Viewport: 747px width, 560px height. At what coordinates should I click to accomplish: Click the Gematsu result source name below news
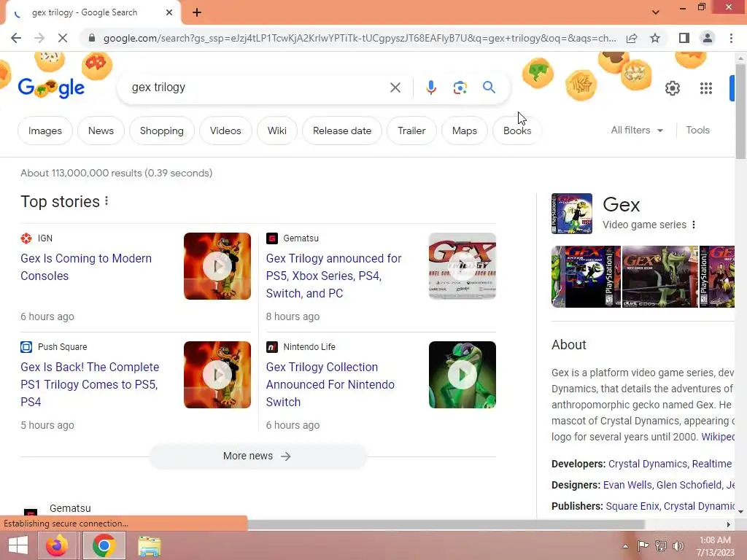(x=70, y=508)
